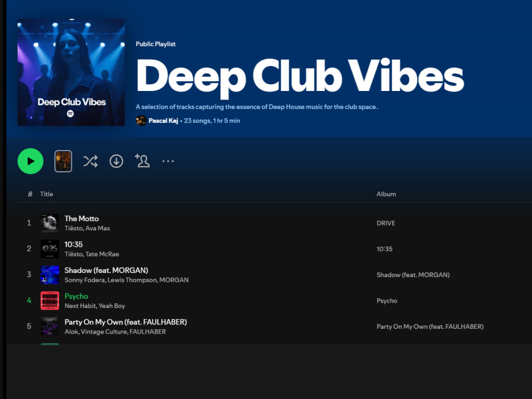Click The Motto album artwork
Viewport: 532px width, 399px height.
click(x=50, y=223)
